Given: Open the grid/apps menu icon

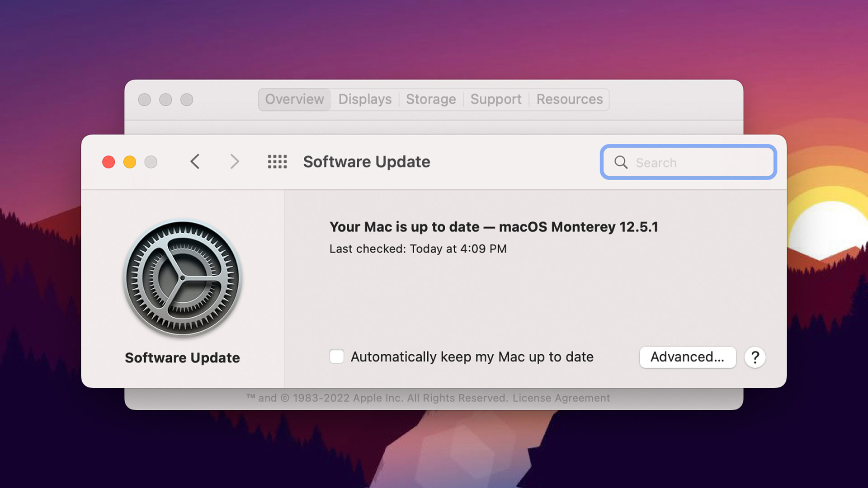Looking at the screenshot, I should (x=277, y=161).
